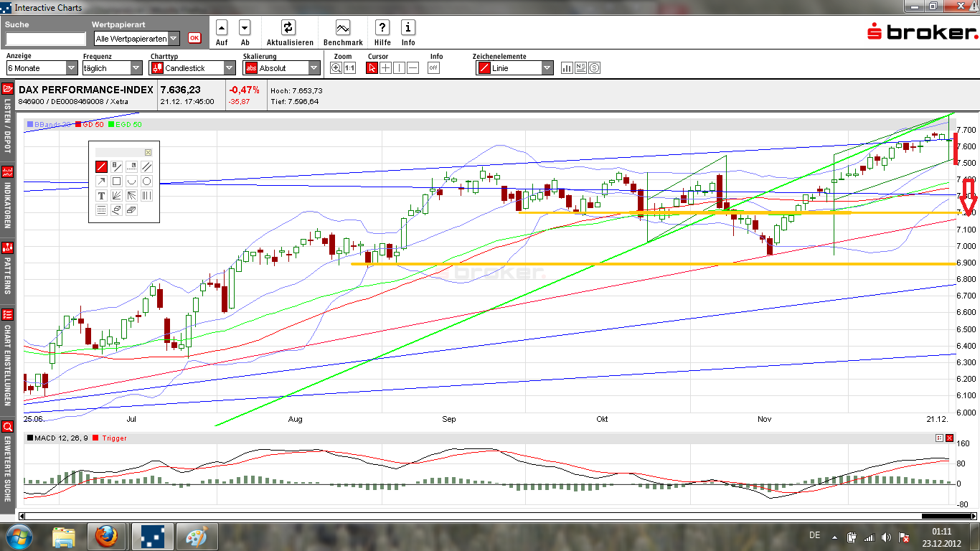
Task: Select the Rectangle drawing tool
Action: 116,182
